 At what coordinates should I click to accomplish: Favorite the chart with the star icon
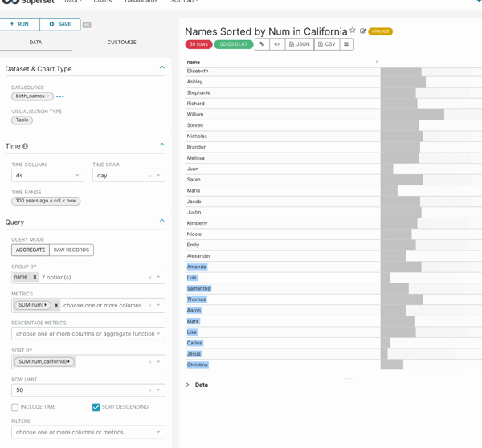tap(353, 31)
